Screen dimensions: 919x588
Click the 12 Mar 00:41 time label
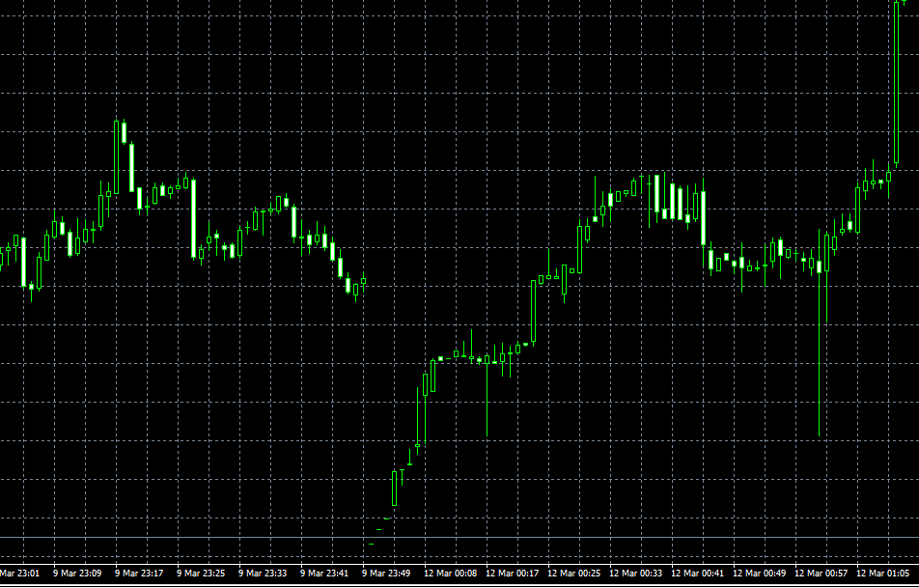[697, 573]
